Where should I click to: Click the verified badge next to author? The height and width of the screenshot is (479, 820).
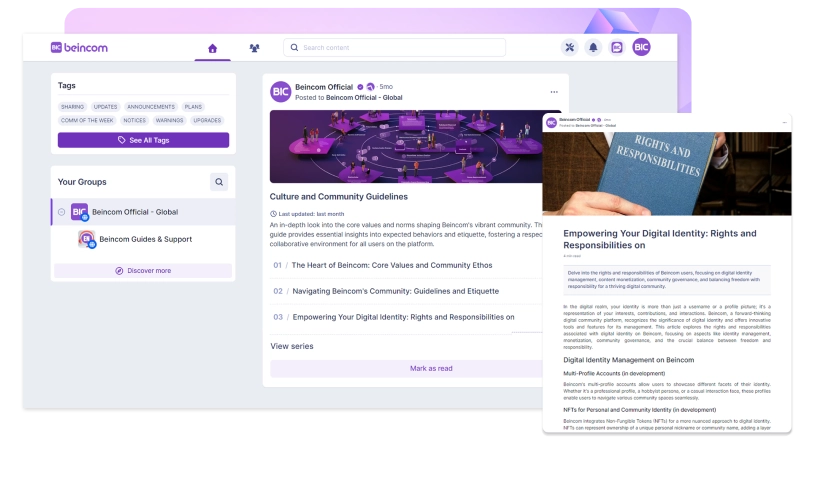(360, 87)
